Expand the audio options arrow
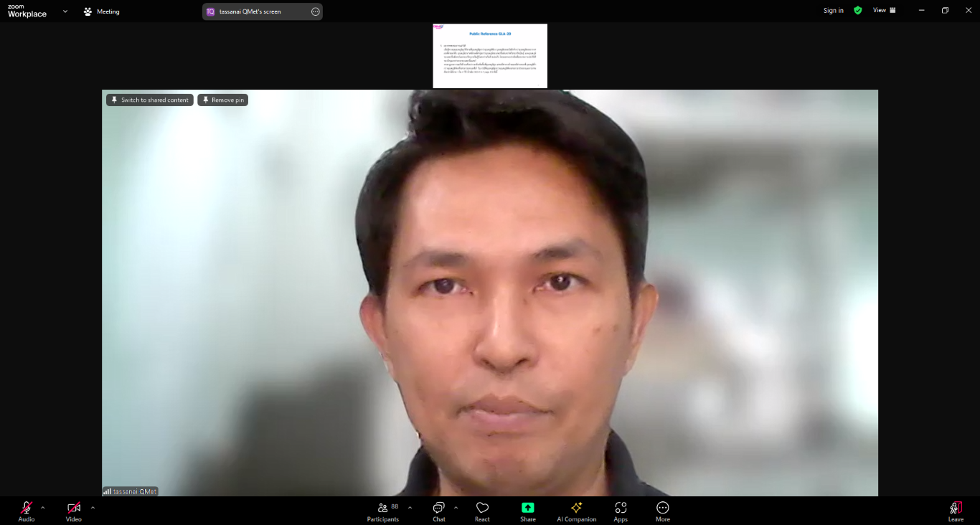Screen dimensions: 980x525 [x=43, y=507]
